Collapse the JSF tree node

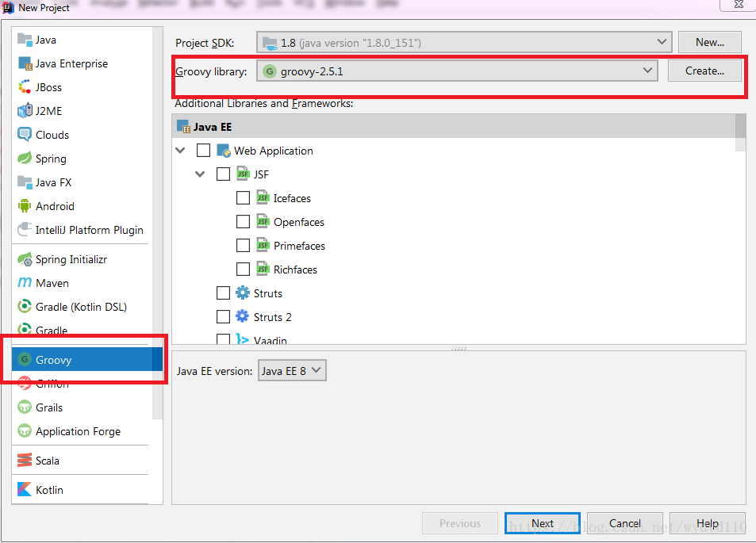pyautogui.click(x=200, y=174)
